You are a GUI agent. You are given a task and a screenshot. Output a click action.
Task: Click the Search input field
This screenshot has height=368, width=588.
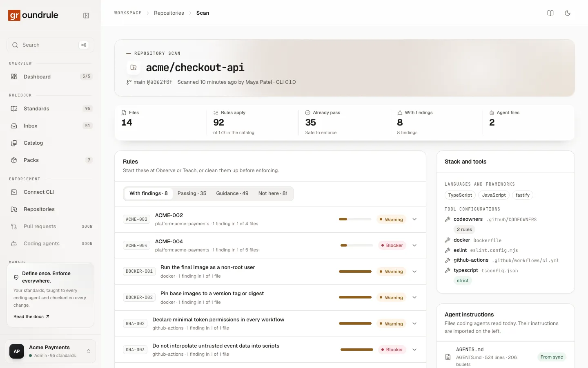coord(51,45)
